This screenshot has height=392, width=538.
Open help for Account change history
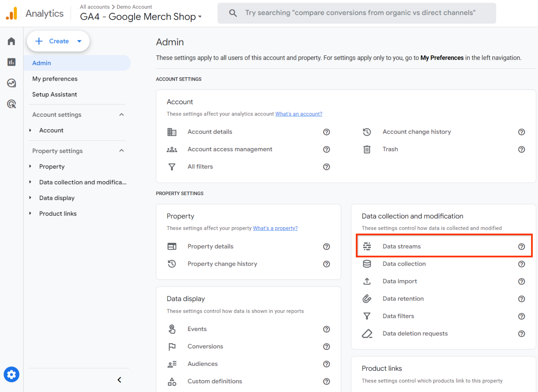tap(521, 132)
